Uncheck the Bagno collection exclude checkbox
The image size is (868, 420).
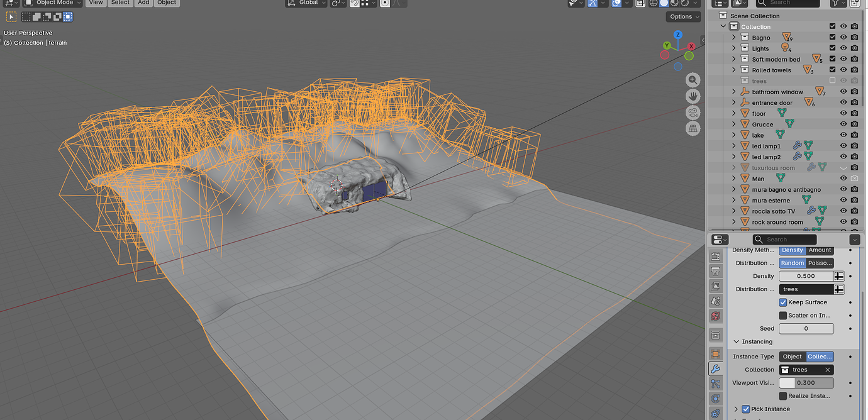tap(833, 38)
